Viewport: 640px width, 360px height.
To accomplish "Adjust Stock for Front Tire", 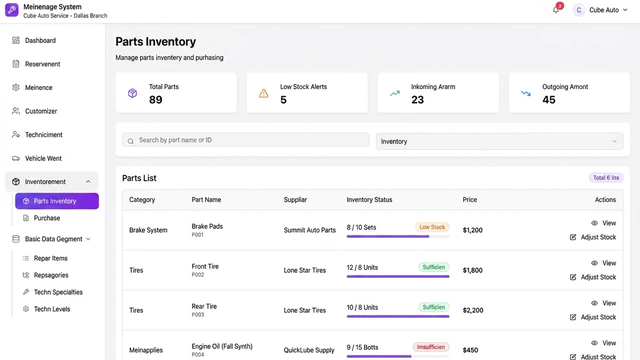I will pyautogui.click(x=593, y=277).
